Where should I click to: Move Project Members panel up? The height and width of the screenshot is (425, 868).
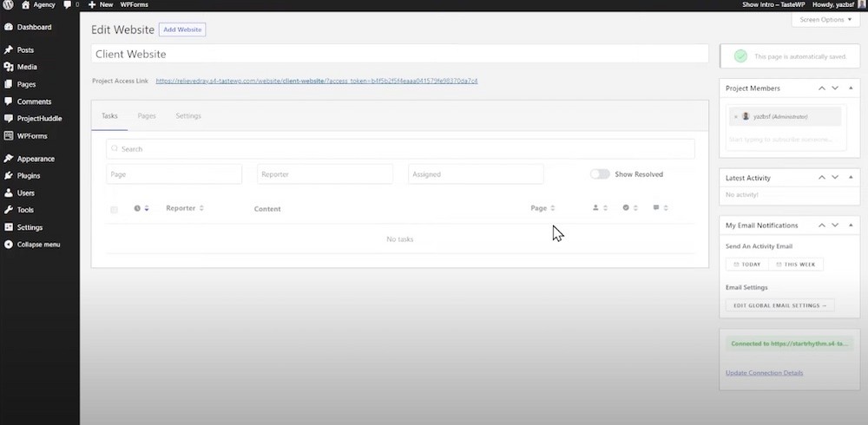821,88
